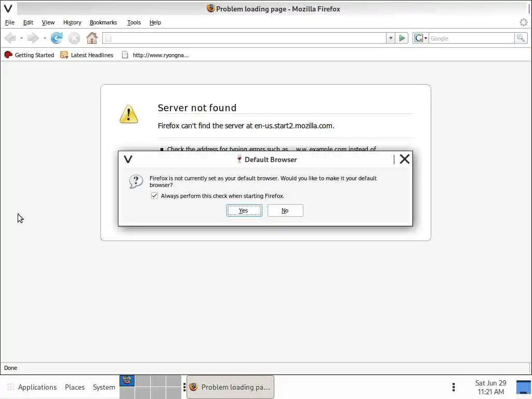This screenshot has height=399, width=532.
Task: Click the three-dot panel handle near clock
Action: tap(454, 387)
